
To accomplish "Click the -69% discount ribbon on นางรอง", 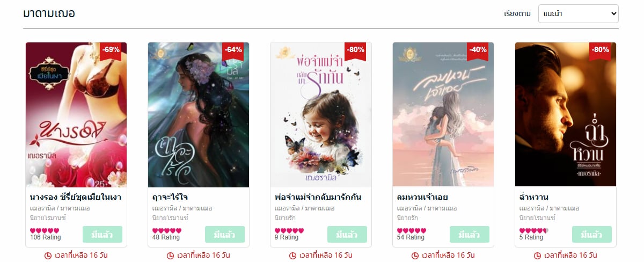I will tap(112, 50).
